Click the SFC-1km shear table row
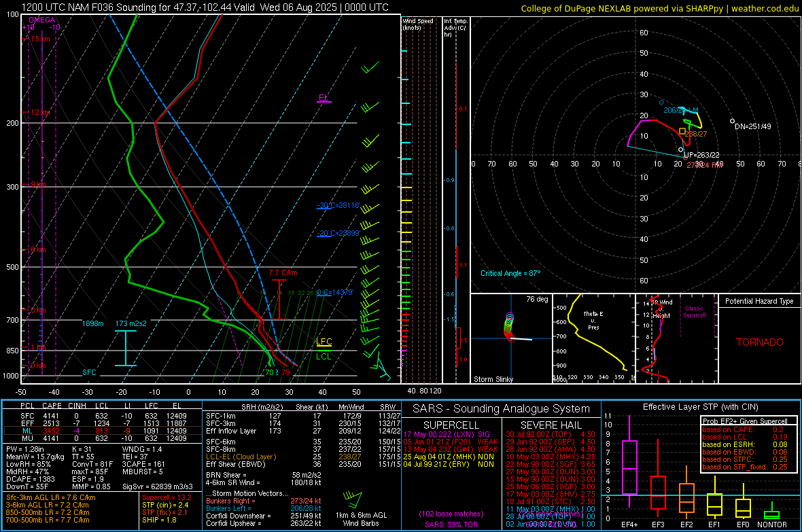The image size is (802, 532). click(x=303, y=416)
